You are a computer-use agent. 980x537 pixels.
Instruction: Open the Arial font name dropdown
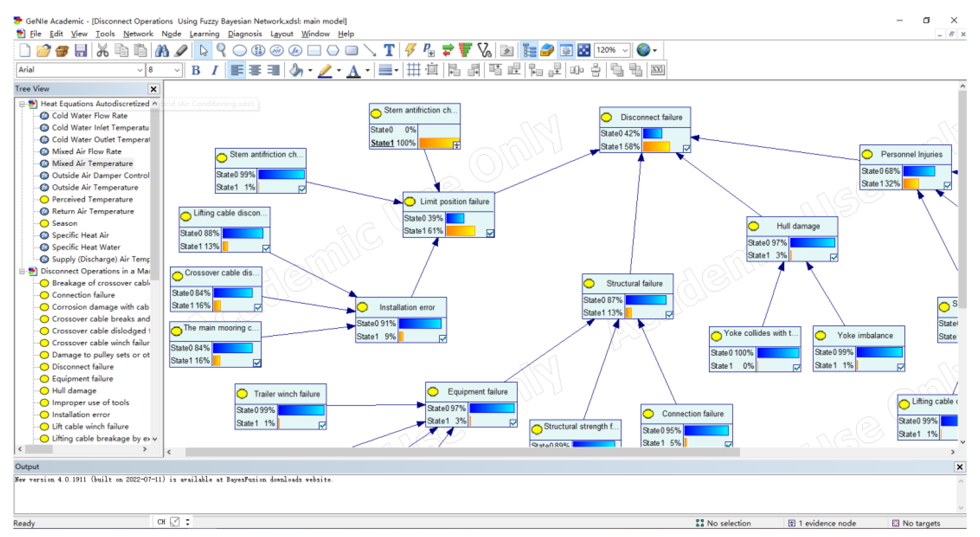click(x=140, y=70)
